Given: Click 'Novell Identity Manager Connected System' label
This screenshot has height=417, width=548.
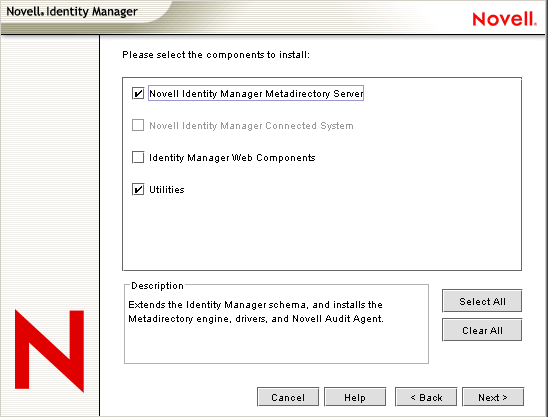Looking at the screenshot, I should pyautogui.click(x=251, y=125).
